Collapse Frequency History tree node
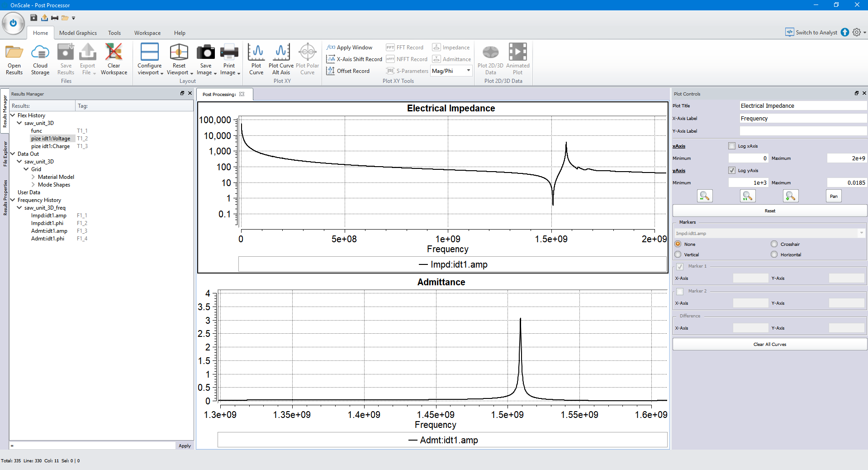The width and height of the screenshot is (868, 470). [13, 200]
